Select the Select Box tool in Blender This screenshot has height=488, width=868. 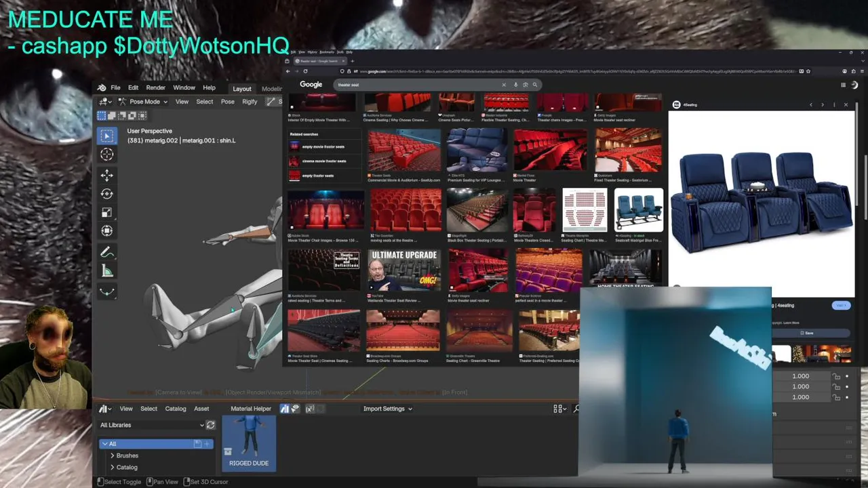click(x=107, y=136)
